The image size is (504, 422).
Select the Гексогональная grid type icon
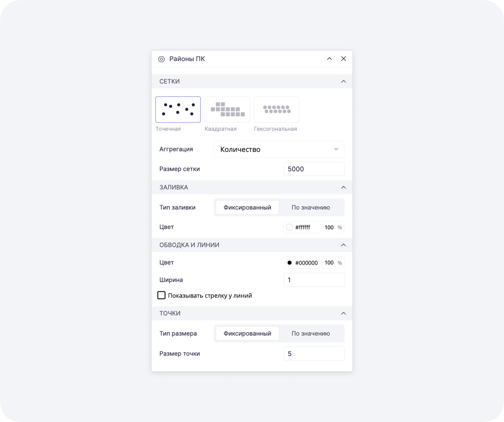[276, 110]
